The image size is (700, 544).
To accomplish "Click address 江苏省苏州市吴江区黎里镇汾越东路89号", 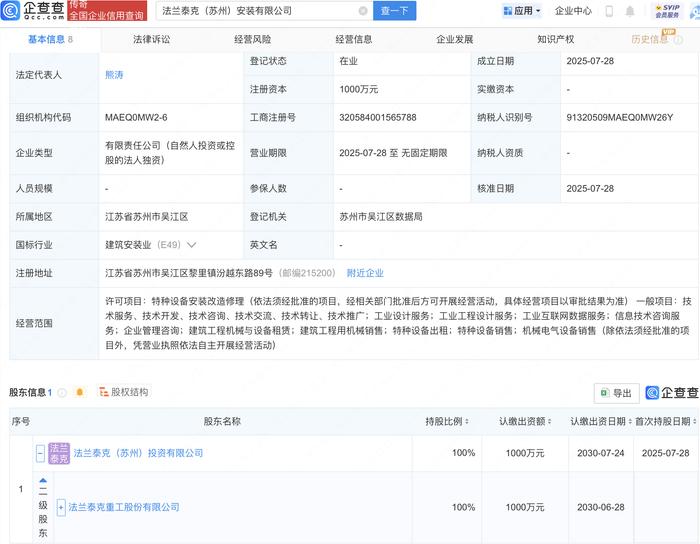I will point(189,273).
